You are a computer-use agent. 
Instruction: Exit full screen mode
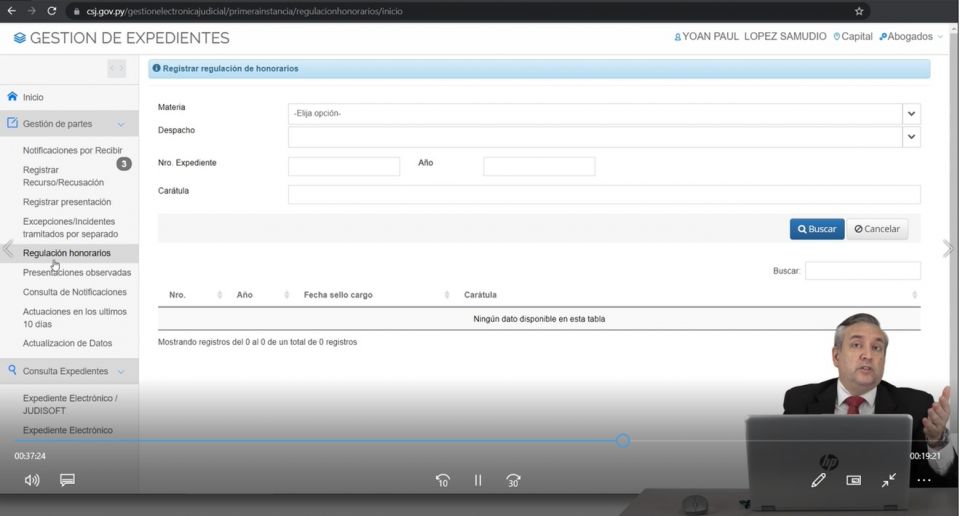(x=888, y=480)
